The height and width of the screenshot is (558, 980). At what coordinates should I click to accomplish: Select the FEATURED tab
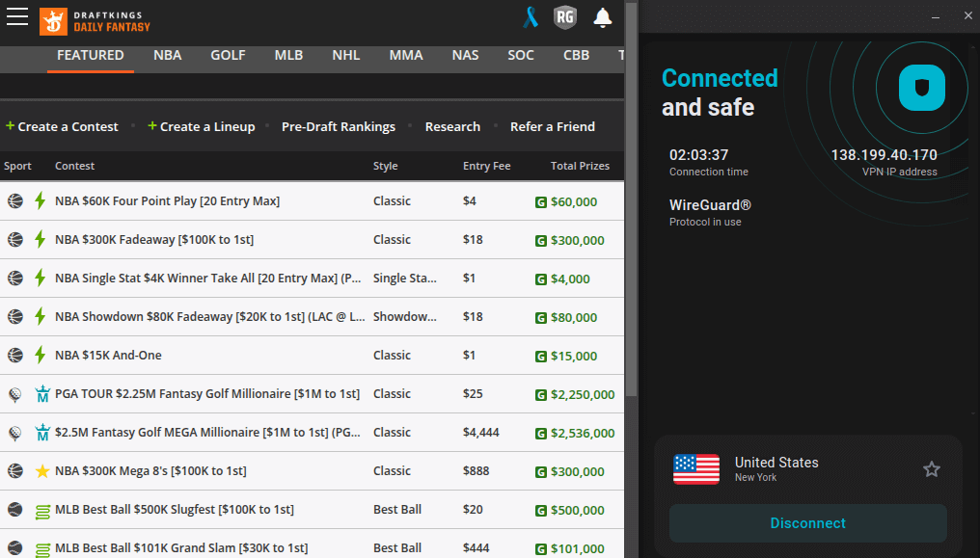coord(91,56)
